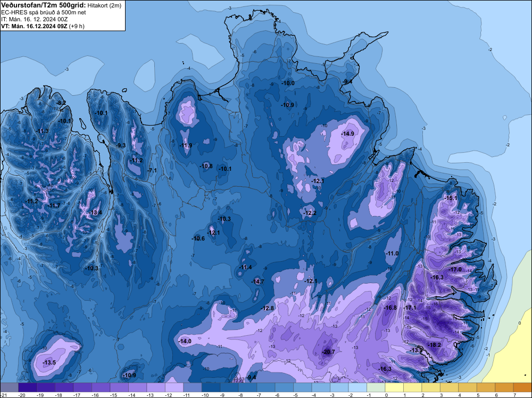This screenshot has width=532, height=398.
Task: Select the '-10' tick on the legend scale
Action: [x=205, y=395]
